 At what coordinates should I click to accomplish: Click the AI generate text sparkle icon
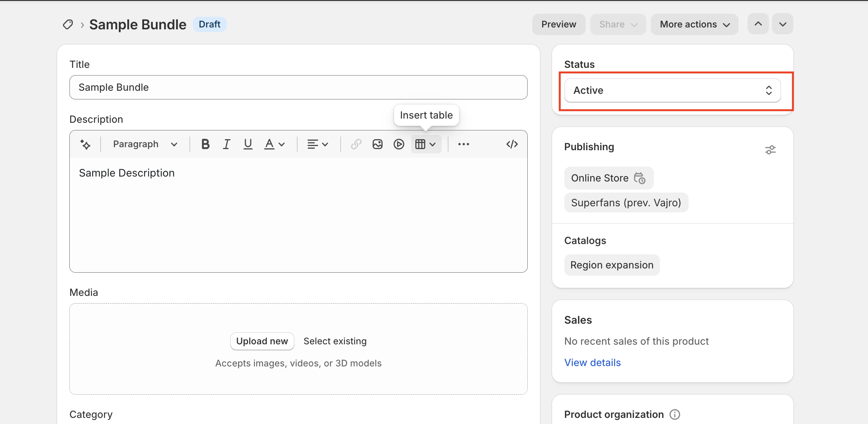[85, 144]
